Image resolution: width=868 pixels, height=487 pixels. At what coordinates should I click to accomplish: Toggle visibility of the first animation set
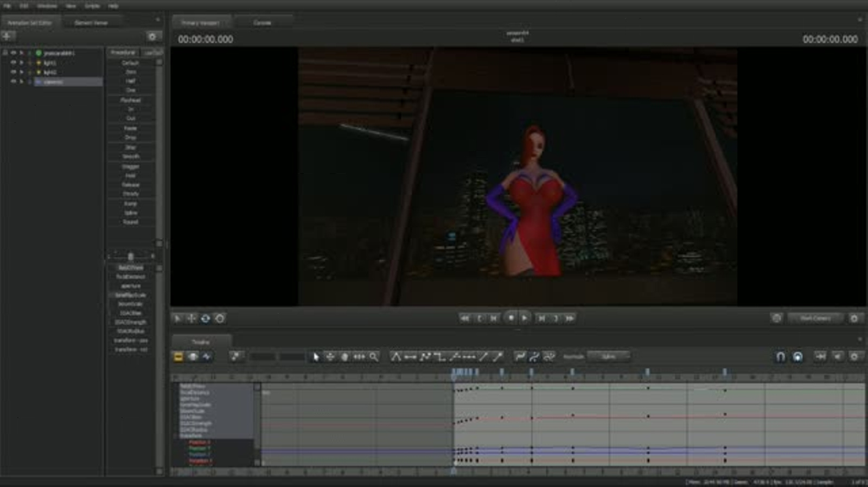[x=14, y=53]
